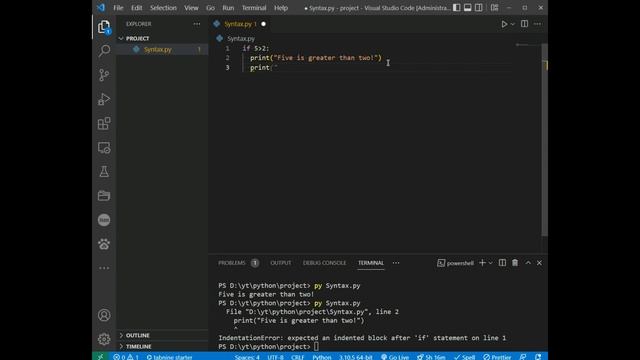Open the project folder manager icon
This screenshot has width=640, height=360.
pyautogui.click(x=104, y=196)
